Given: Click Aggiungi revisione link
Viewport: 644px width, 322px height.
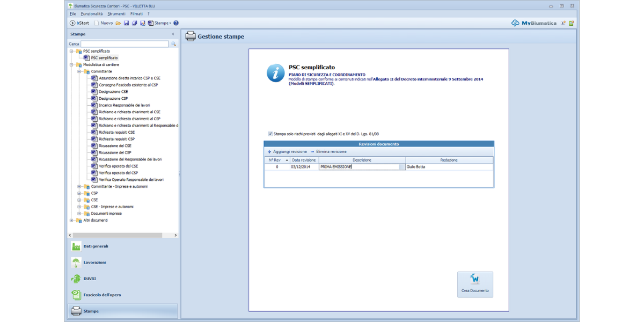Looking at the screenshot, I should point(287,152).
